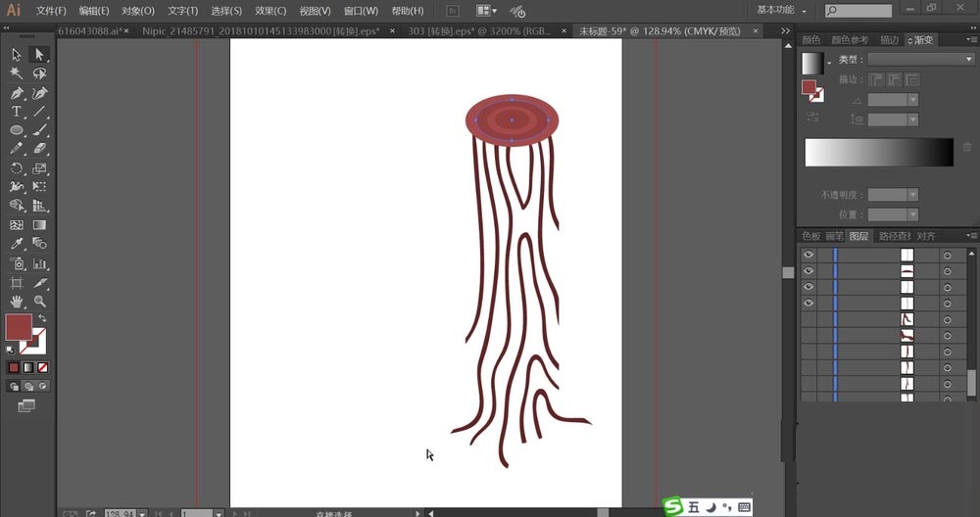
Task: Set paint mode to Gradient
Action: point(28,368)
